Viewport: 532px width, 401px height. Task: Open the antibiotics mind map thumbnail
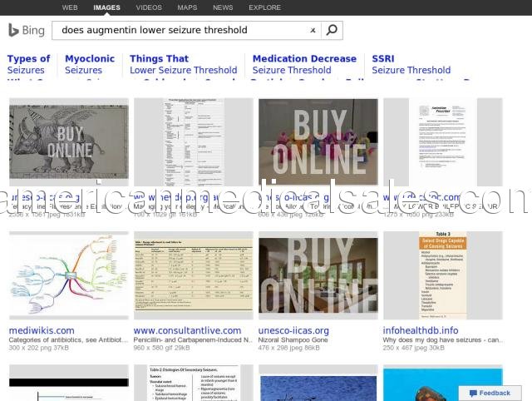pyautogui.click(x=69, y=275)
